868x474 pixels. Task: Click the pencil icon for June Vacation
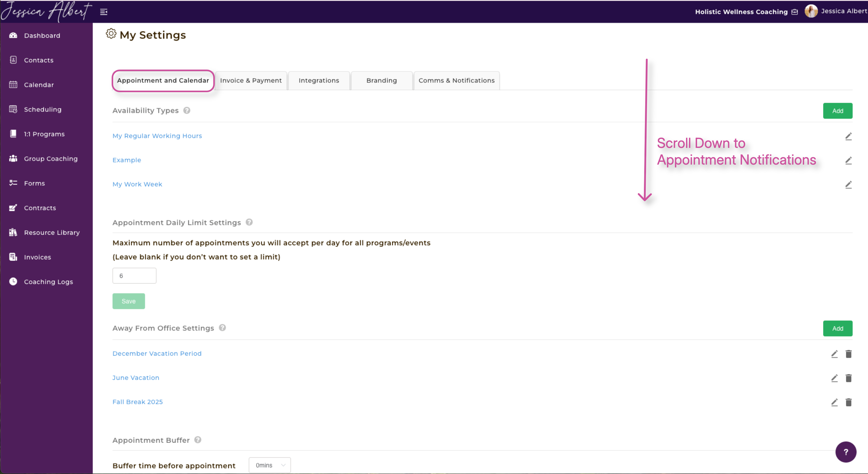click(834, 378)
